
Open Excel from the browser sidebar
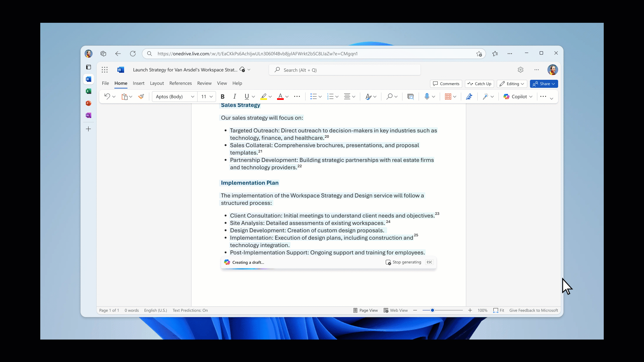pyautogui.click(x=89, y=91)
